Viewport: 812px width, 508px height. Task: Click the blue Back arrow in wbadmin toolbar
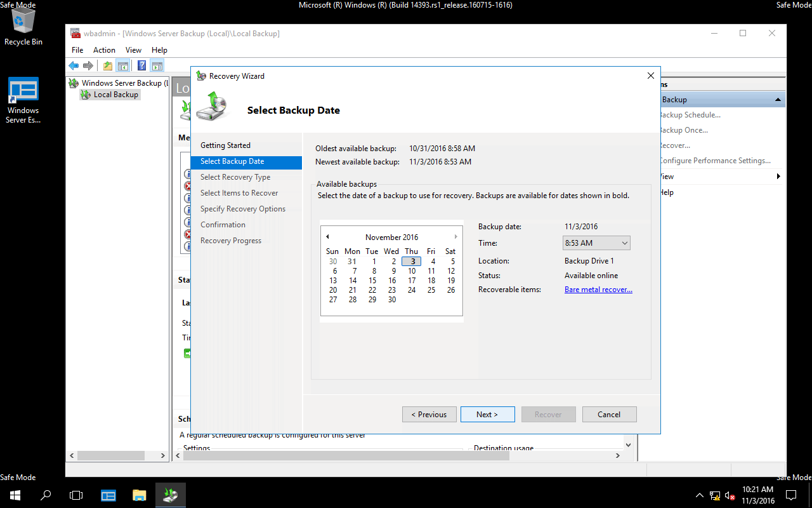point(74,65)
